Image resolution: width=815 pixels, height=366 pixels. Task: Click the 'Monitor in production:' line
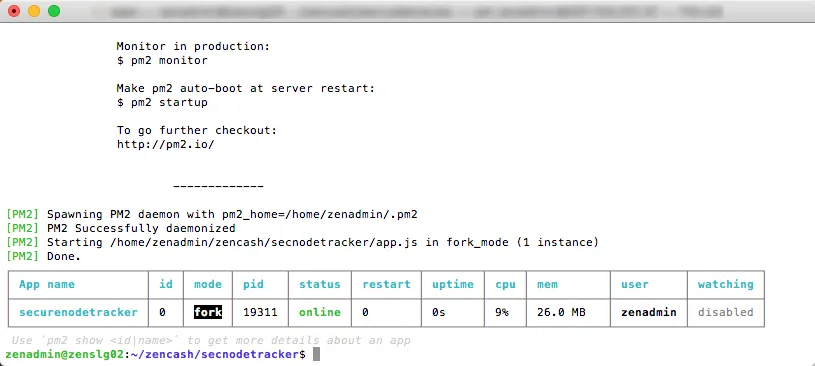193,46
